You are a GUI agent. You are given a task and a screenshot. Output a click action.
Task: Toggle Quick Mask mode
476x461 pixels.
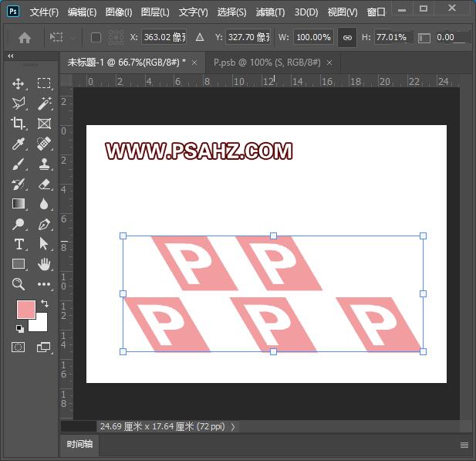pos(18,347)
